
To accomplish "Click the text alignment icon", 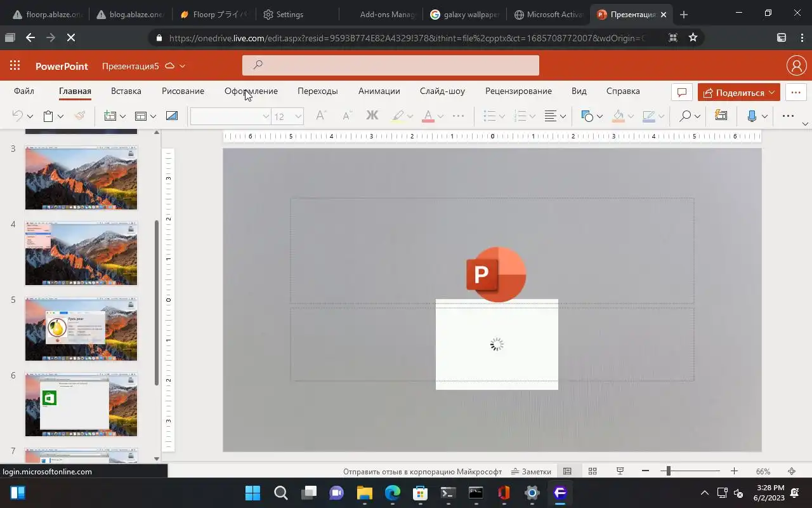I will pyautogui.click(x=551, y=116).
